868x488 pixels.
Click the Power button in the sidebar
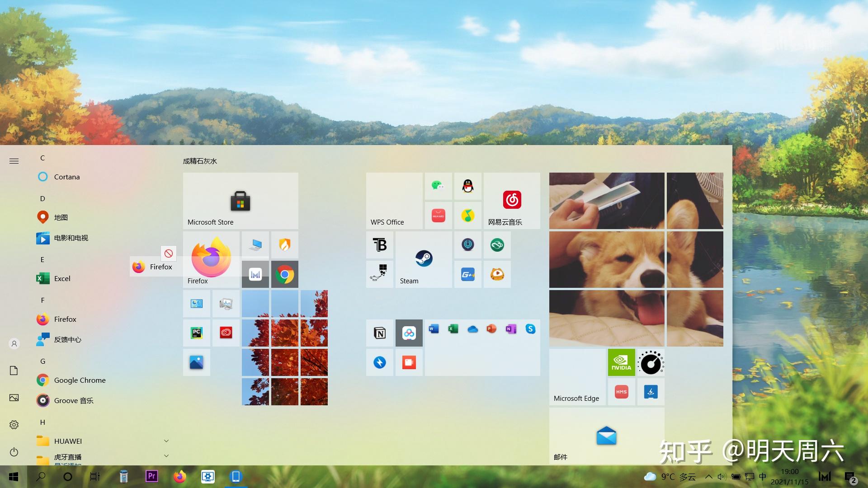click(x=14, y=452)
